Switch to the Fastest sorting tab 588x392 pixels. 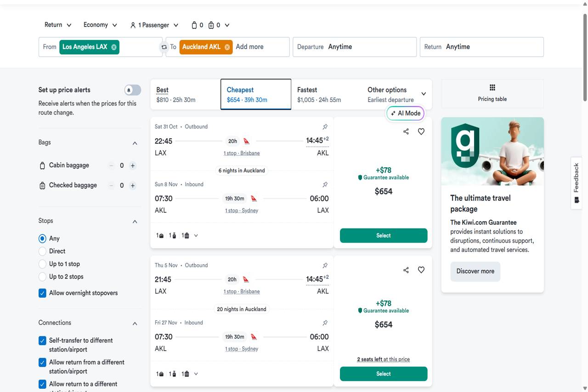coord(326,95)
